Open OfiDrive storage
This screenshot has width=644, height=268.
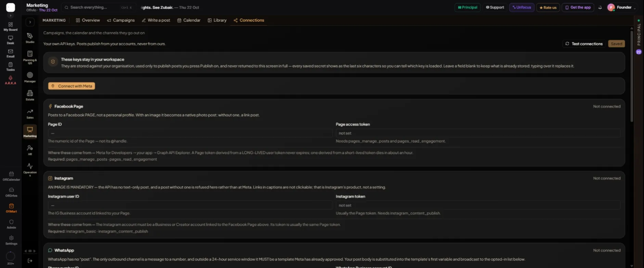(x=11, y=192)
